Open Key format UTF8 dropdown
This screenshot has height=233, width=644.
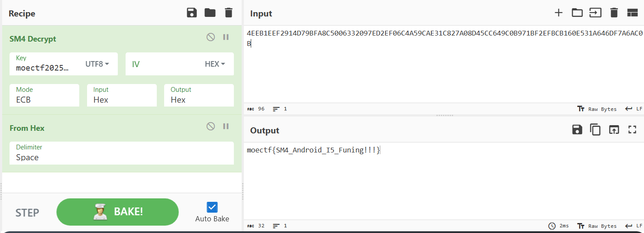(97, 64)
